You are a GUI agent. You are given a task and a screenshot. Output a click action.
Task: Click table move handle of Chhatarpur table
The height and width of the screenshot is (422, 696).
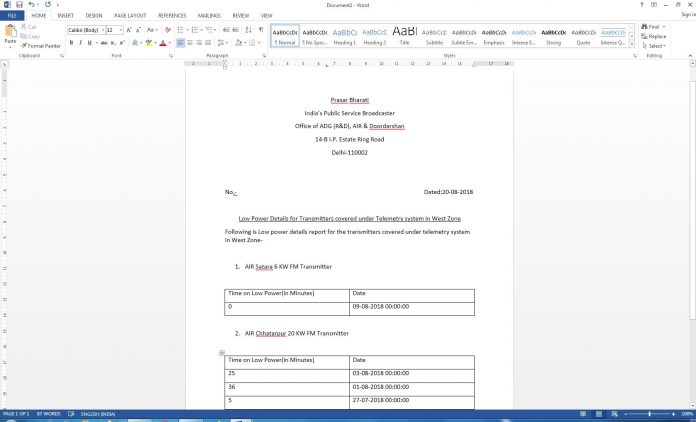(221, 353)
